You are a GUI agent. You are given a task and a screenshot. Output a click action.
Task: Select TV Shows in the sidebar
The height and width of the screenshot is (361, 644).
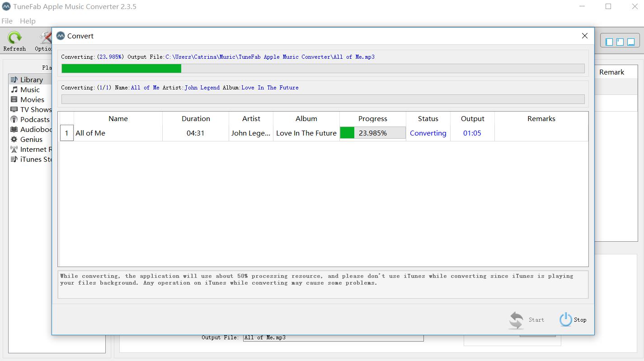point(30,109)
